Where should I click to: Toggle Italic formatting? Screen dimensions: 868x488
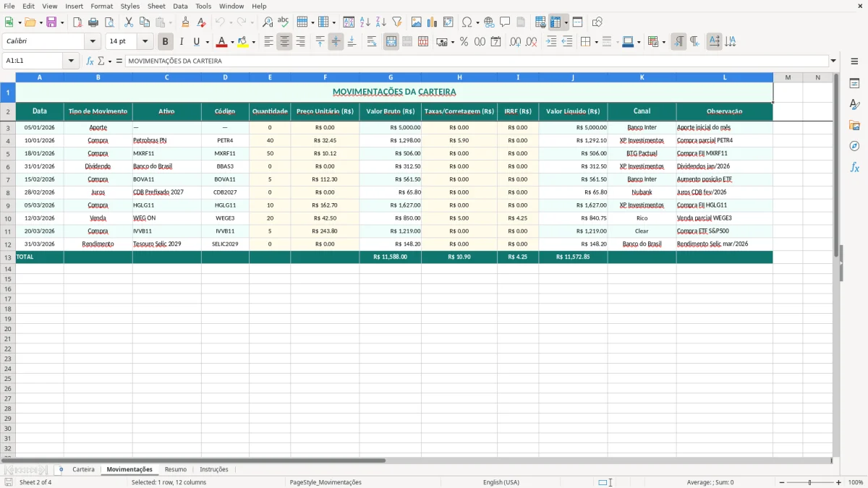click(182, 42)
